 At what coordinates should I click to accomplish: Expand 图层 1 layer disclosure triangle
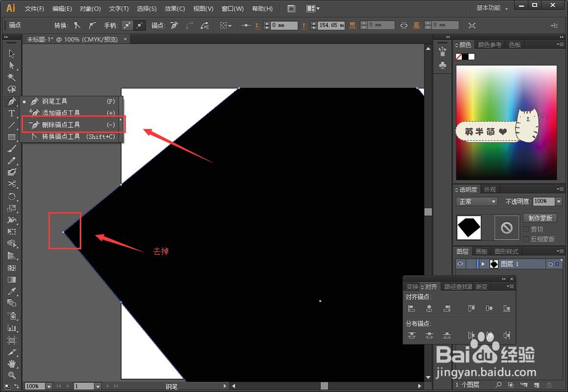pos(483,264)
